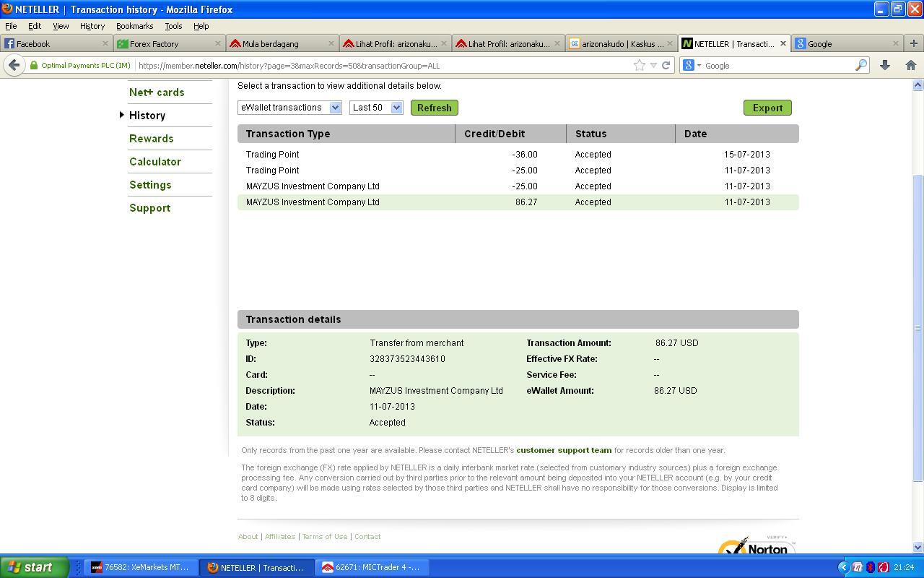924x578 pixels.
Task: Open the Affiliates footer link
Action: [280, 537]
